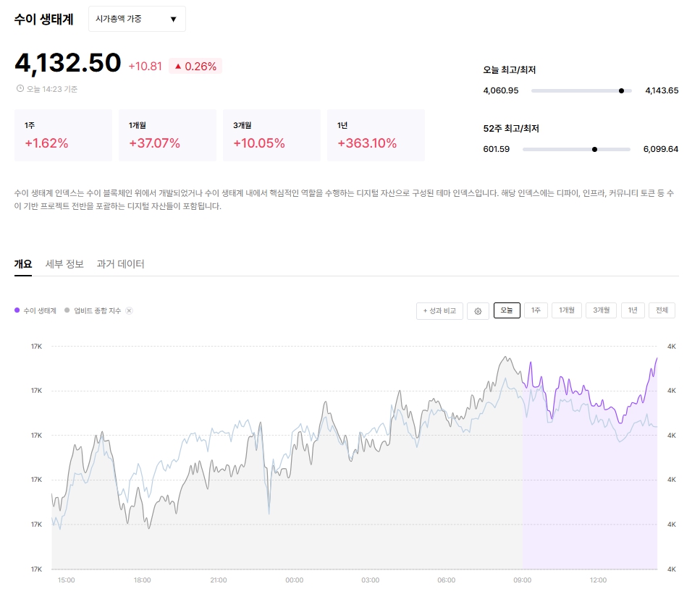Open the 과거 데이터 tab
Viewport: 700px width, 602px height.
point(121,264)
